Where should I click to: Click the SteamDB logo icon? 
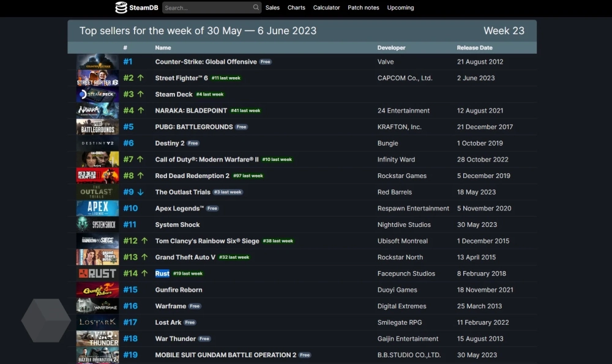click(x=121, y=7)
